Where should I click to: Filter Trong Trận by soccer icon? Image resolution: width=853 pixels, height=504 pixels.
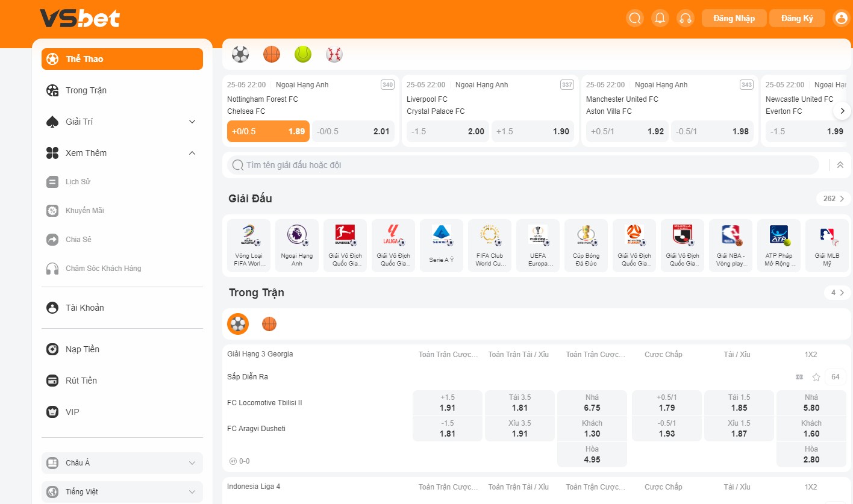click(x=238, y=324)
